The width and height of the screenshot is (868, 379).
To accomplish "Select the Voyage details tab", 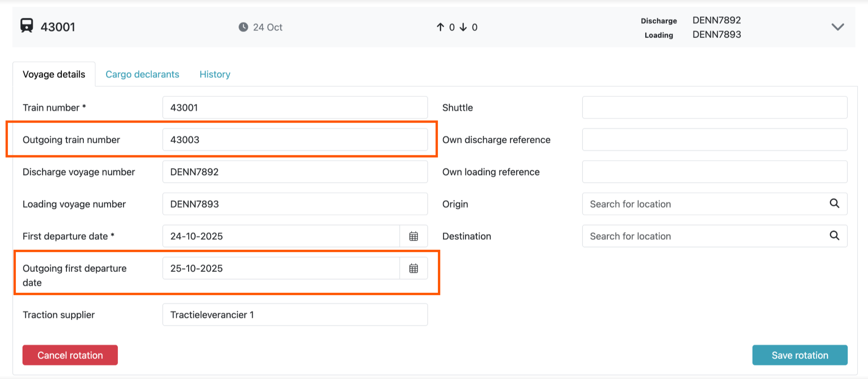I will pos(54,74).
